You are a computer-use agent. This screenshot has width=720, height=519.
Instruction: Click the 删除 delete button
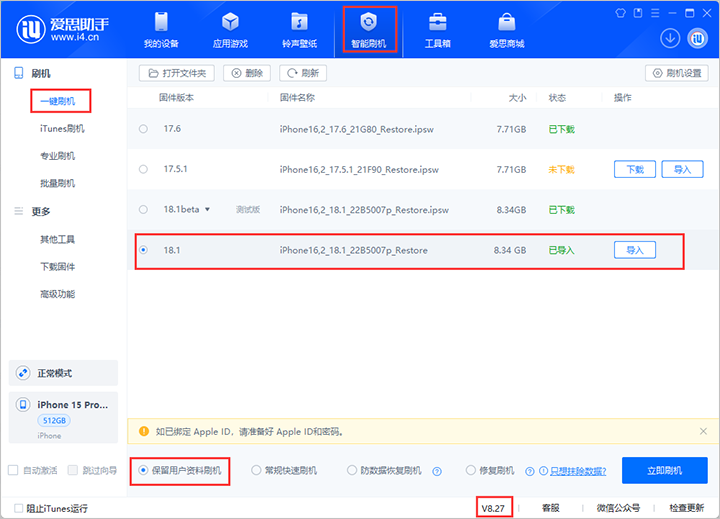coord(247,73)
